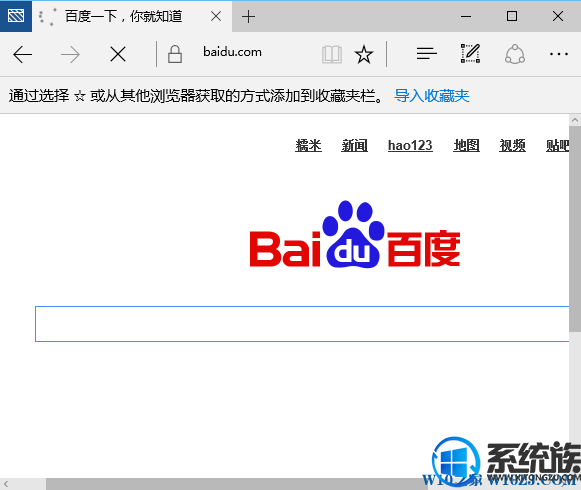Click the vertical scrollbar up arrow
This screenshot has height=490, width=581.
(575, 120)
